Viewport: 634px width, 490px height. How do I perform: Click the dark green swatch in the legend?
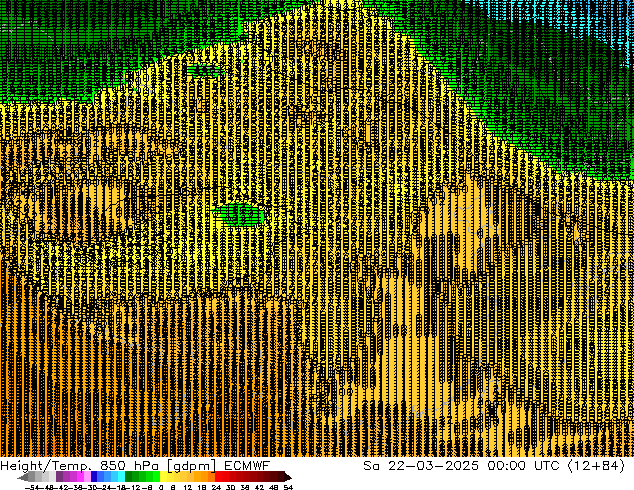coord(129,477)
